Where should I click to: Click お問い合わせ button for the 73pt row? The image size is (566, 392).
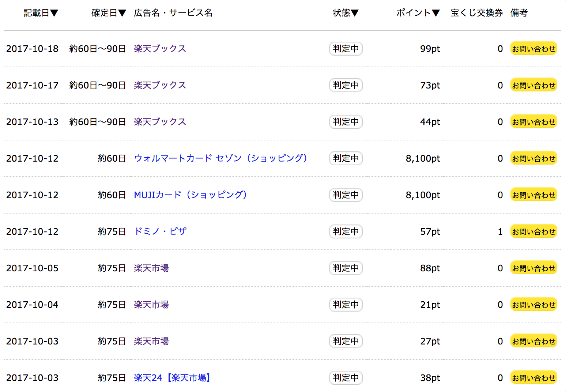533,85
